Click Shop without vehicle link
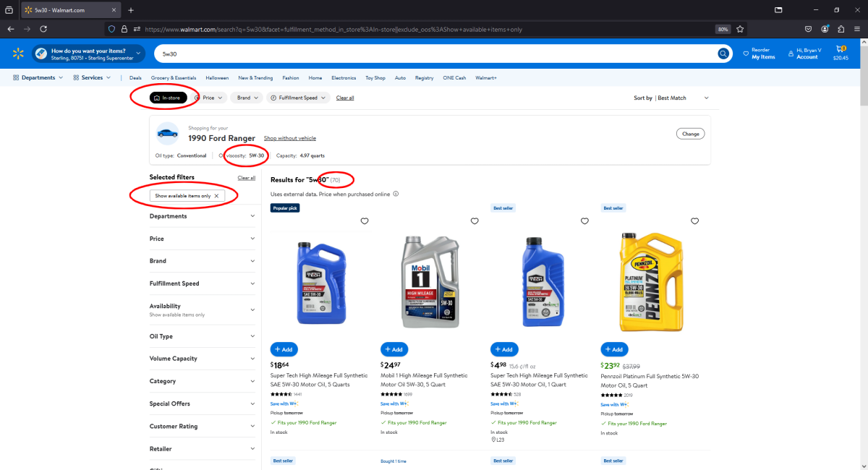Viewport: 868px width, 470px height. [290, 138]
